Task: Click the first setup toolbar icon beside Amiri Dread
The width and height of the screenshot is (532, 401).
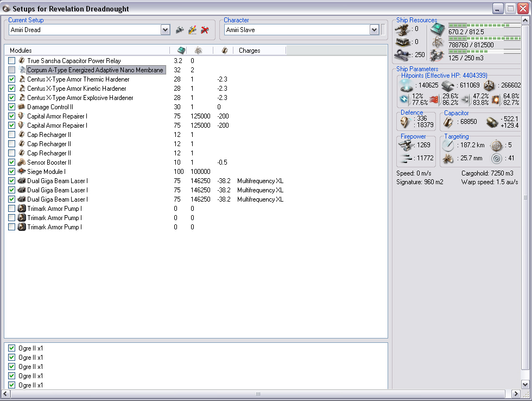Action: click(x=180, y=30)
